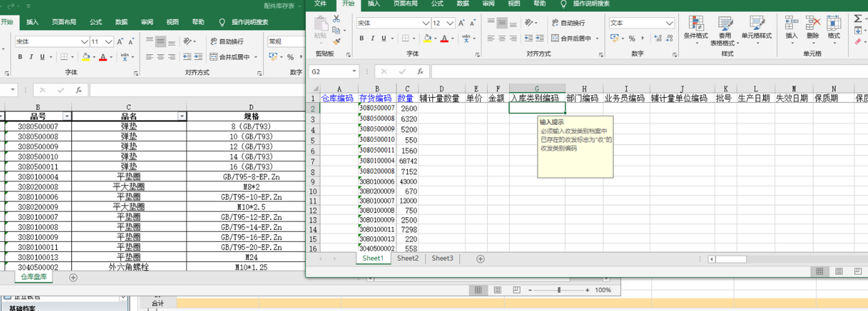Viewport: 868px width, 311px height.
Task: Switch to page layout view in back window
Action: click(497, 290)
